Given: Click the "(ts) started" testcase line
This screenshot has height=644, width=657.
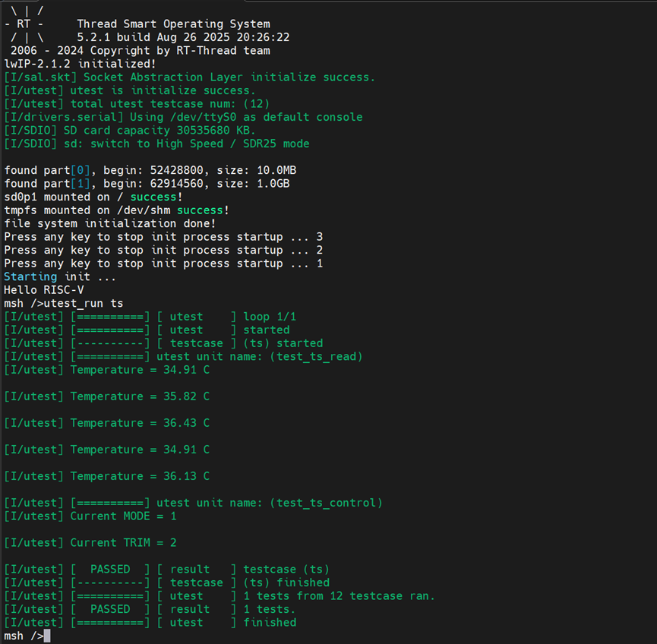Looking at the screenshot, I should pyautogui.click(x=163, y=343).
